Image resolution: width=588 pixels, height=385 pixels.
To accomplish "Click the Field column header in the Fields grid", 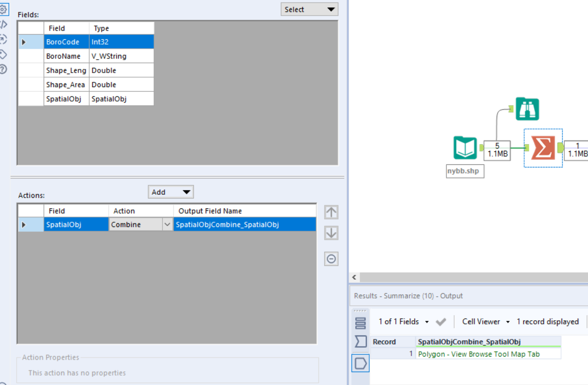I will point(66,28).
